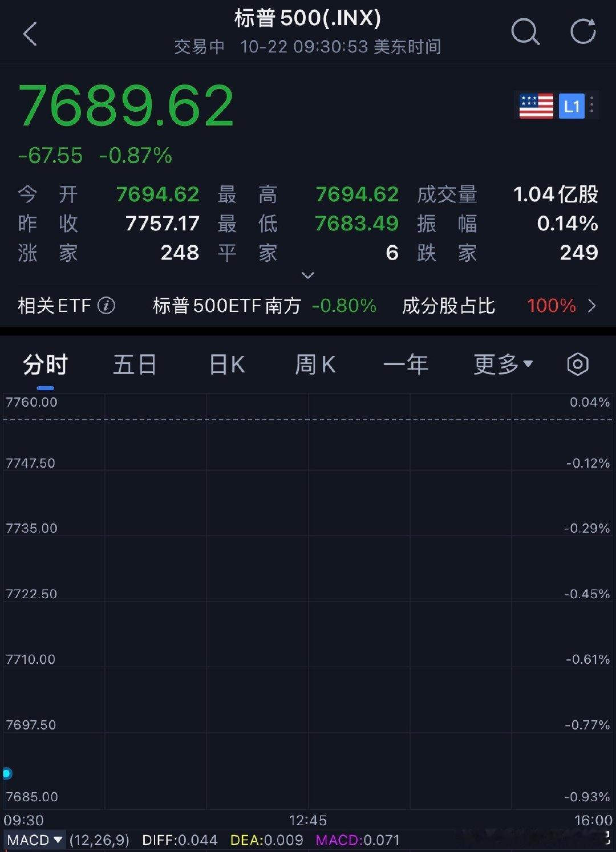Tap the 100% constituent ratio value
The image size is (616, 852).
pos(552,306)
